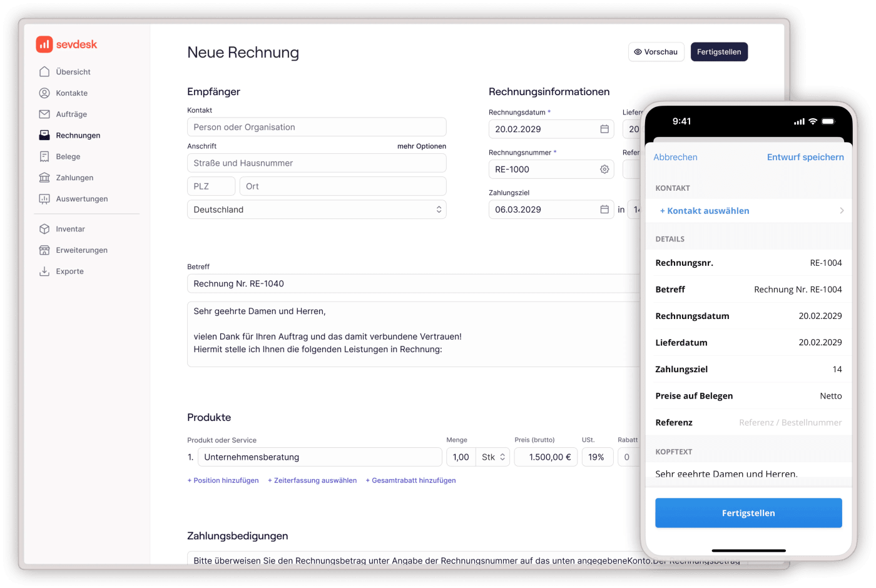Open Inventar box icon in sidebar
The image size is (876, 588).
[x=44, y=229]
